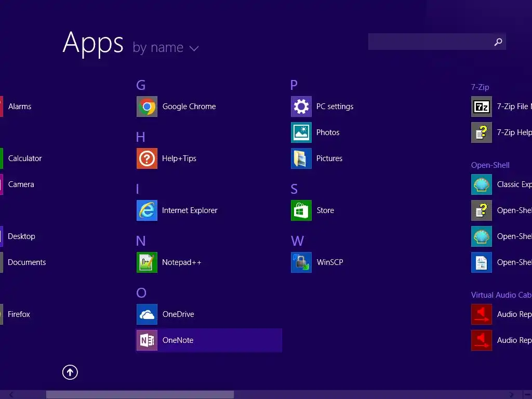Screen dimensions: 532x399
Task: Launch the Store shopping bag icon
Action: click(x=301, y=210)
